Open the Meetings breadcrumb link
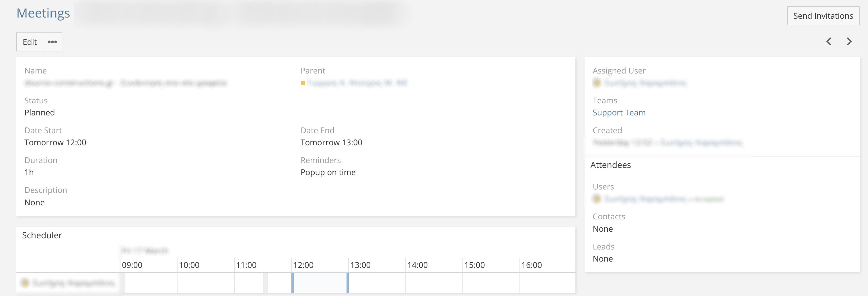 point(43,13)
